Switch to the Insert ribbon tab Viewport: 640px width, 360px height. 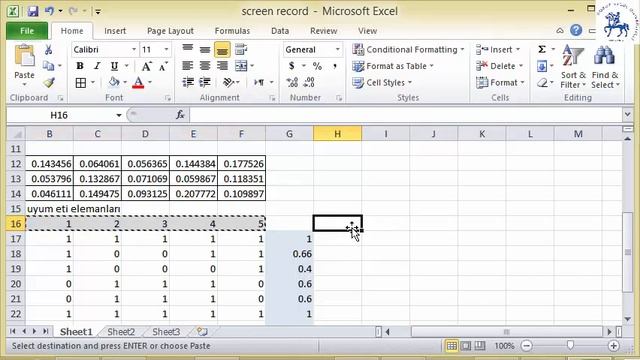pos(115,31)
